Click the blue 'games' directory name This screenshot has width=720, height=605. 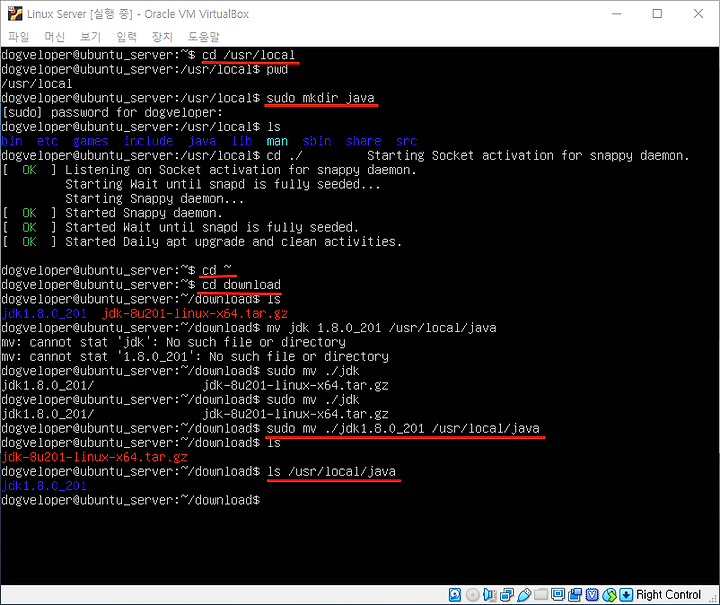tap(90, 141)
